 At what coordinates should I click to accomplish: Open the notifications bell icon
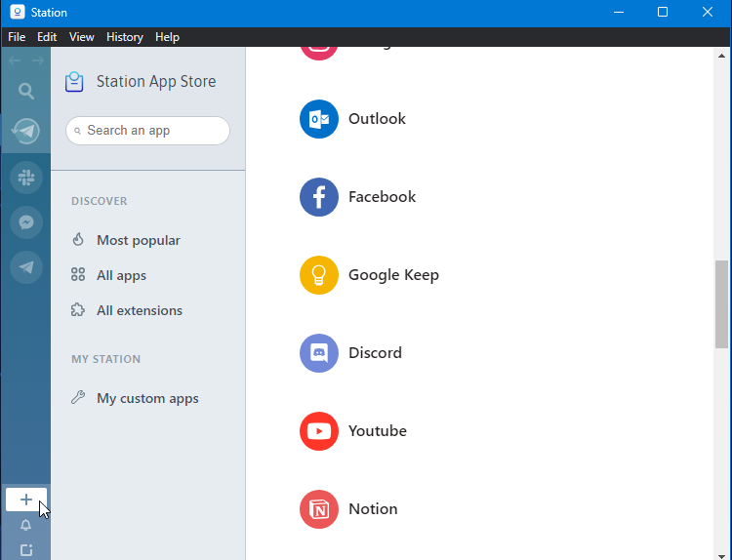[x=25, y=525]
